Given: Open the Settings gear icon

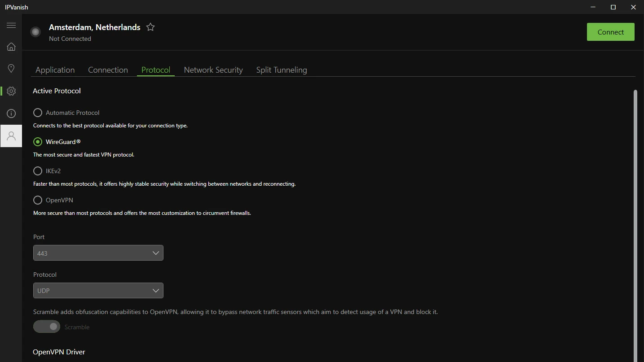Looking at the screenshot, I should (x=11, y=91).
